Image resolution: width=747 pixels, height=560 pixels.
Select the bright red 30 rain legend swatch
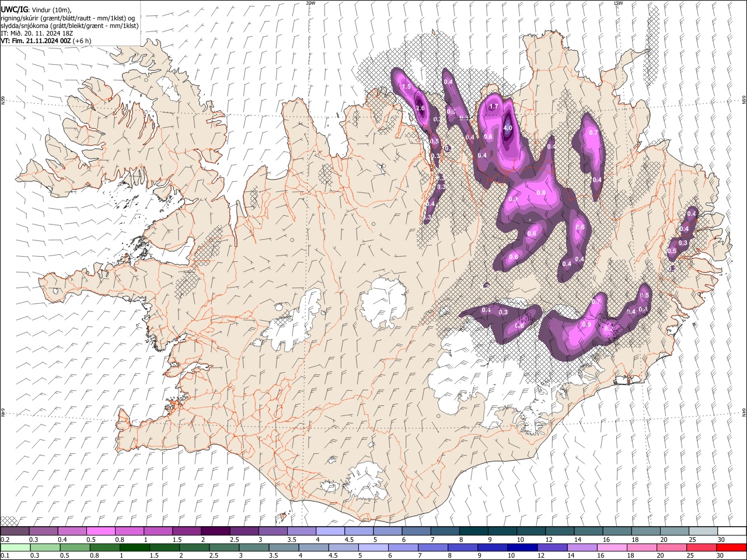[x=731, y=547]
